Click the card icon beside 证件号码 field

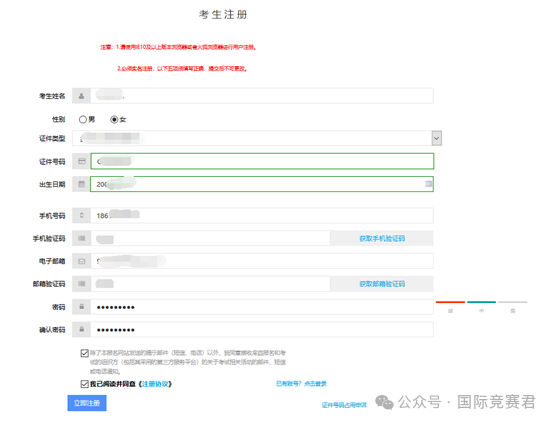pos(82,161)
